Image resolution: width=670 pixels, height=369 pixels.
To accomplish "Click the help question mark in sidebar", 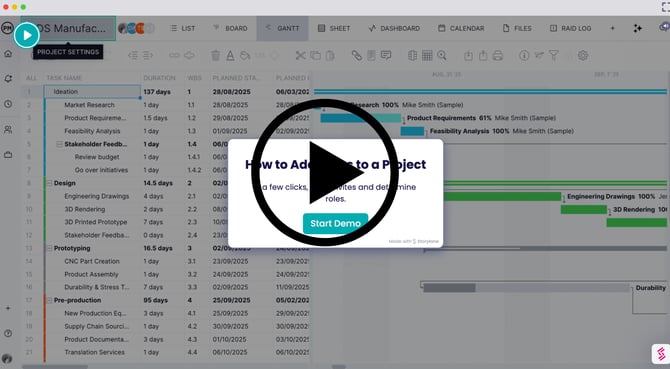I will [8, 333].
